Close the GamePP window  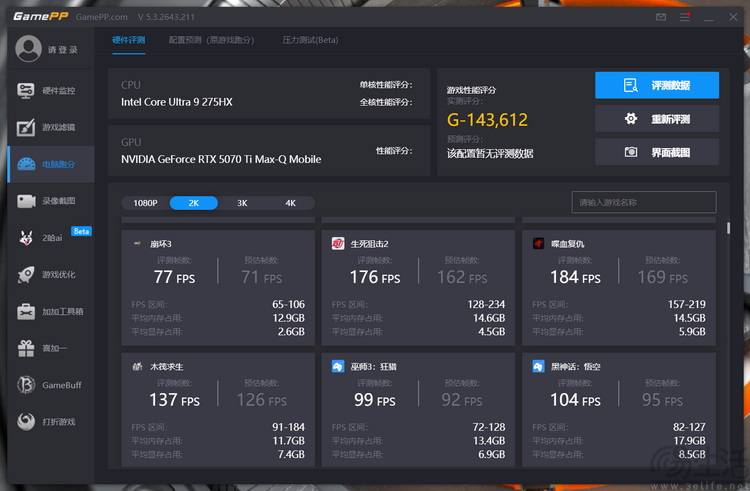733,17
